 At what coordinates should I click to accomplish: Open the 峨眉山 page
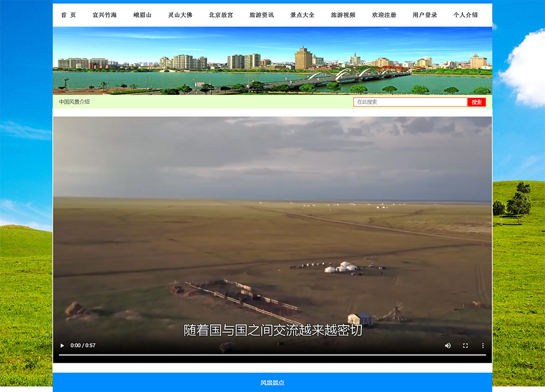[142, 15]
